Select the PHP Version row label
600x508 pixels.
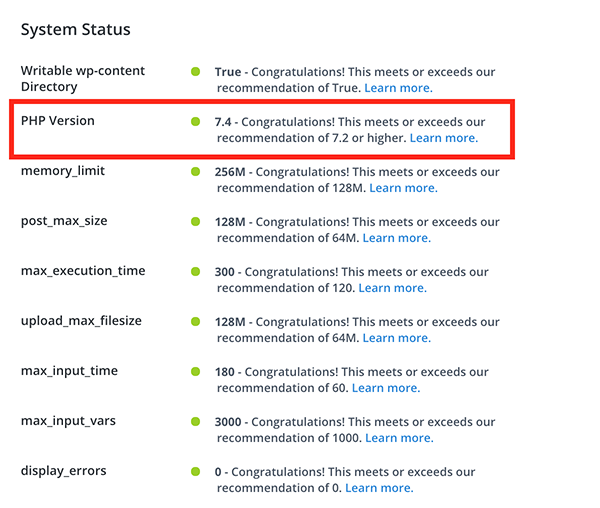pyautogui.click(x=58, y=120)
